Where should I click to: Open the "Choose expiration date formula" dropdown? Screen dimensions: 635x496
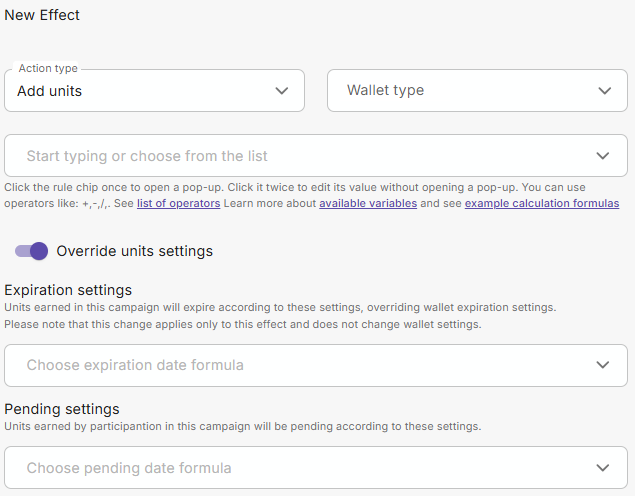(x=300, y=365)
